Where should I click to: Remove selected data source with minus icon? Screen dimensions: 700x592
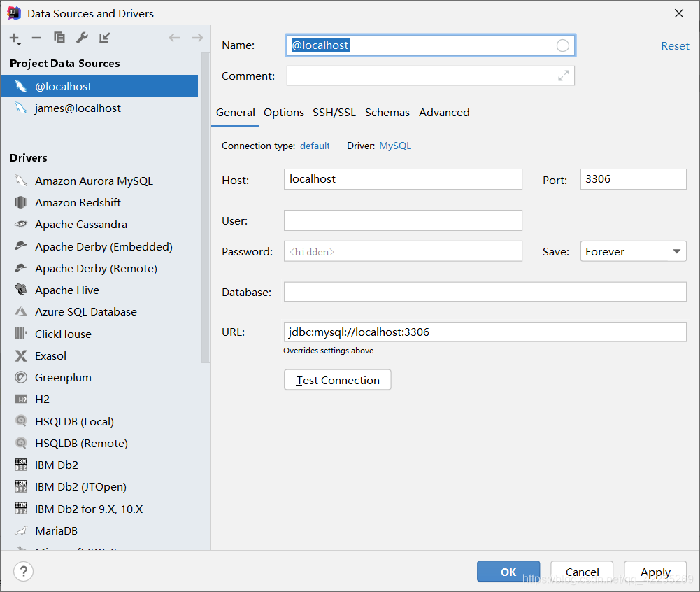36,38
